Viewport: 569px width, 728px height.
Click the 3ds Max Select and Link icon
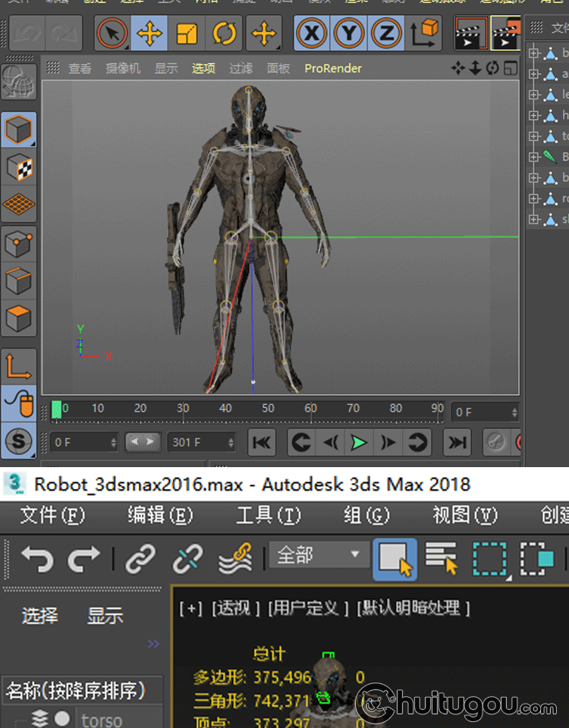click(x=140, y=560)
